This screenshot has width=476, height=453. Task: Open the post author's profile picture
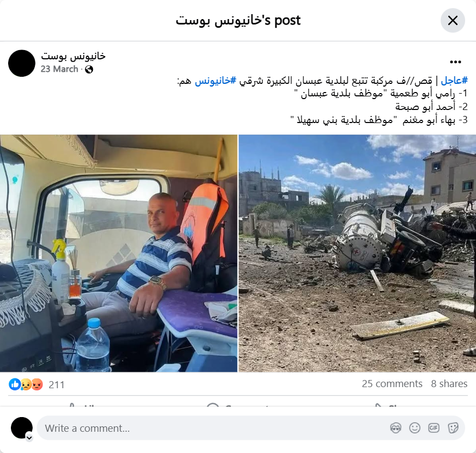22,63
